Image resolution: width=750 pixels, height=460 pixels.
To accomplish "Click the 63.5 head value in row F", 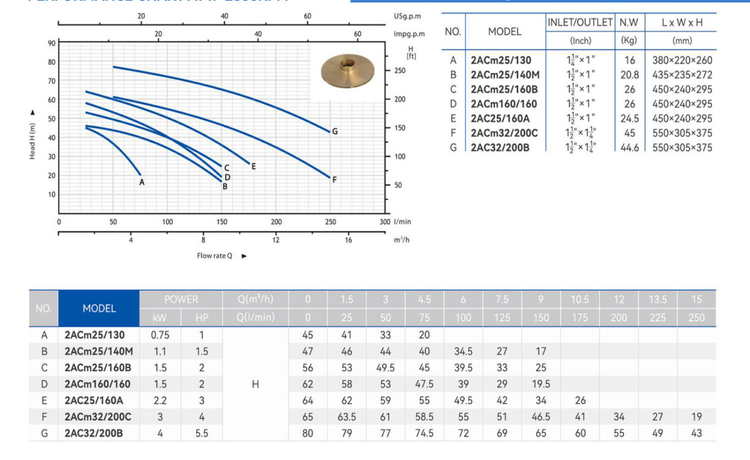I will click(347, 417).
